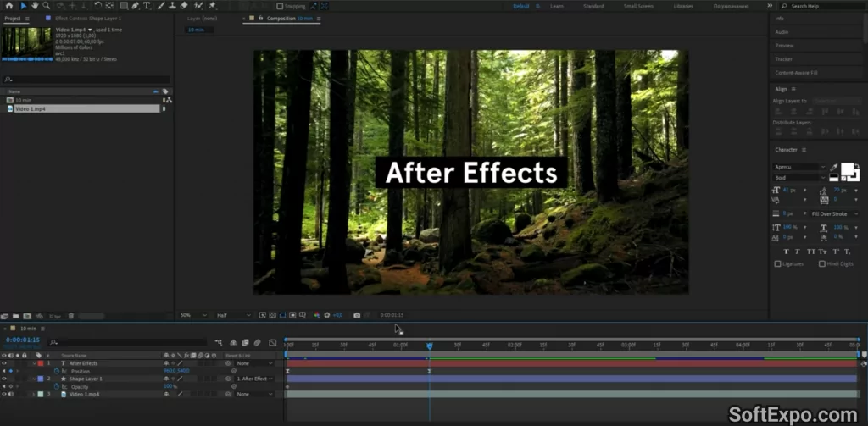The image size is (868, 426).
Task: Open the Bold font style dropdown
Action: (799, 178)
